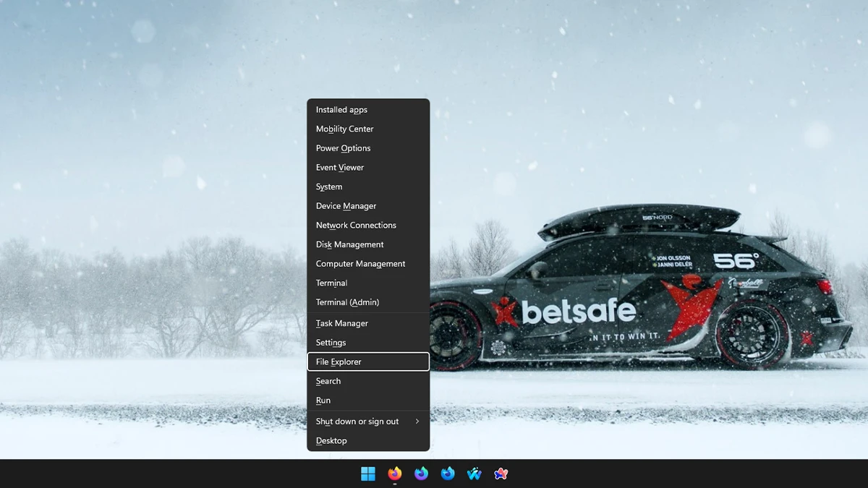Screen dimensions: 868x488
Task: Open Terminal entry
Action: pos(368,283)
